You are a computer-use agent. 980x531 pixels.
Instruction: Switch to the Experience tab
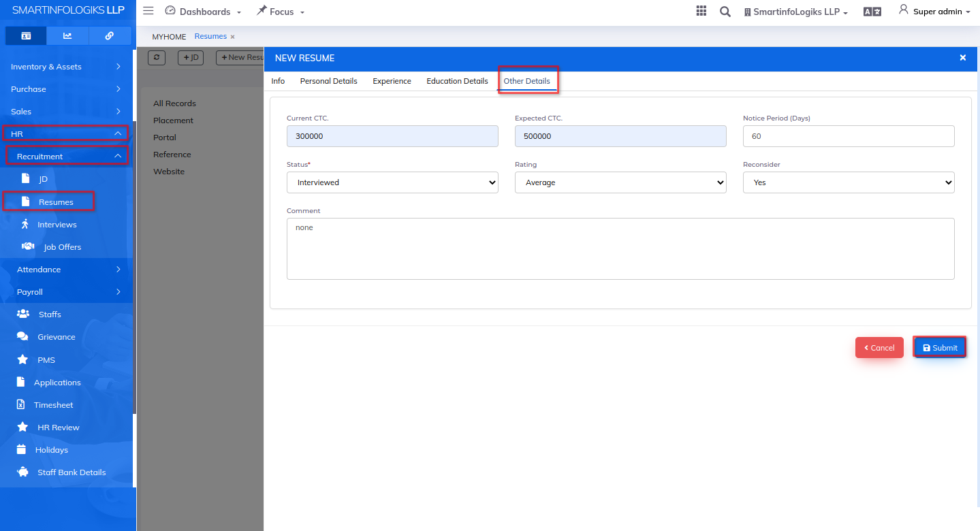(392, 81)
